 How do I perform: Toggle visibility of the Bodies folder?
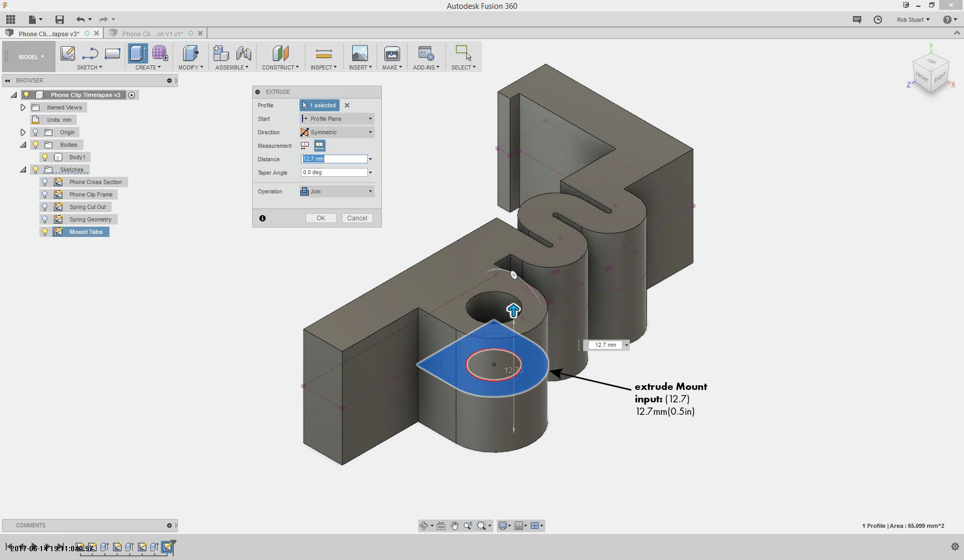point(35,145)
